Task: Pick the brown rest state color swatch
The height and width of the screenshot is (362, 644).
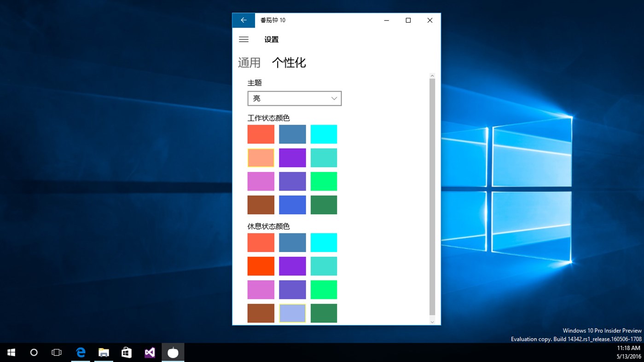Action: pos(261,313)
